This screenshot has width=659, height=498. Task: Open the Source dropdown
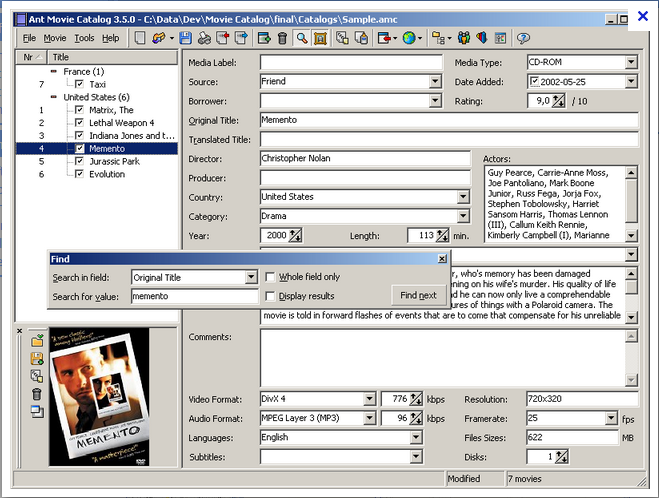pos(435,82)
